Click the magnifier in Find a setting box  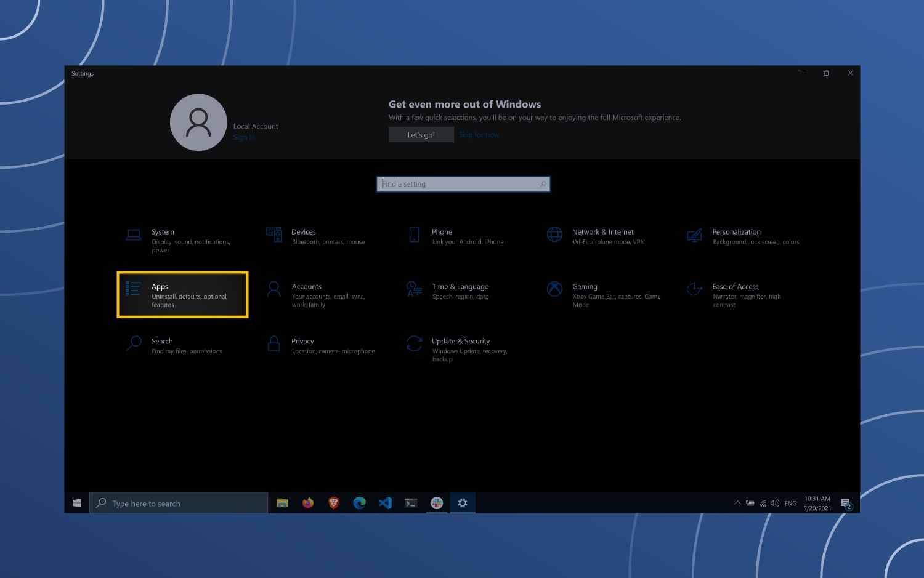click(543, 184)
